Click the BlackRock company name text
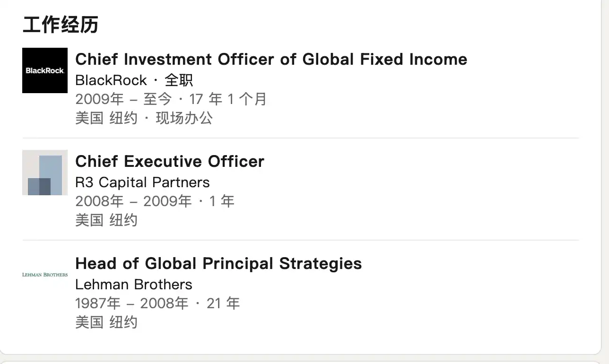609x364 pixels. click(x=111, y=80)
